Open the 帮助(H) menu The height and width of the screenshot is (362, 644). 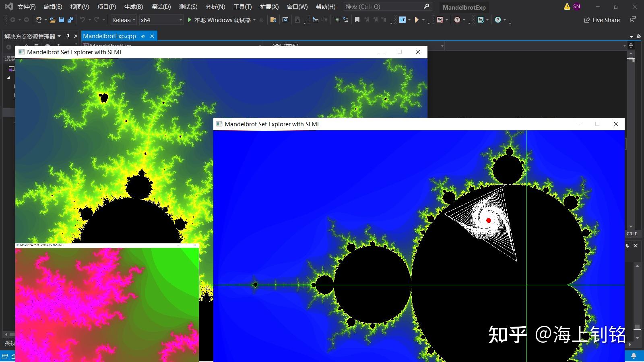326,7
